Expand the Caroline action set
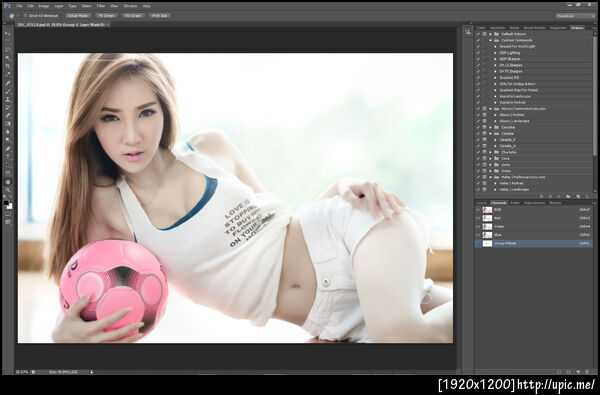The width and height of the screenshot is (600, 395). (491, 127)
